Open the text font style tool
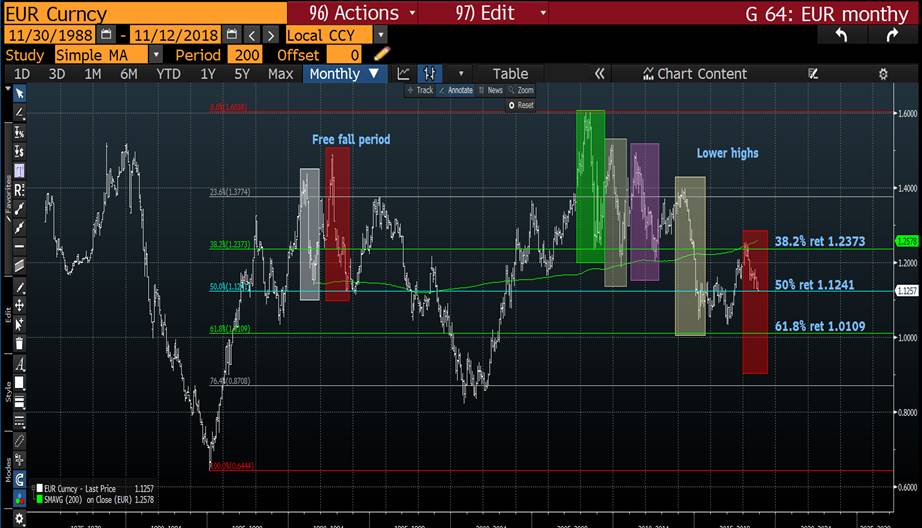Viewport: 922px width, 528px height. 19,364
